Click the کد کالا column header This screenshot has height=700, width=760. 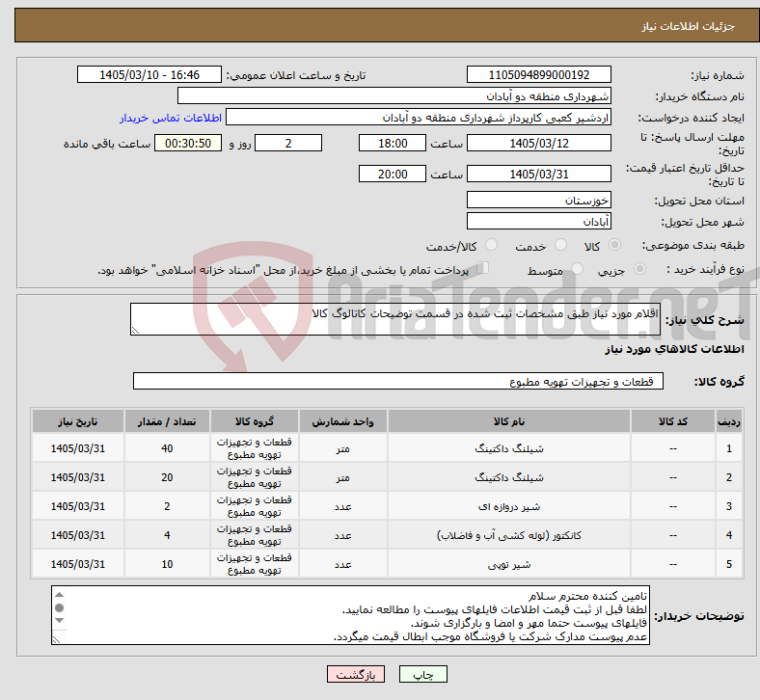(673, 421)
